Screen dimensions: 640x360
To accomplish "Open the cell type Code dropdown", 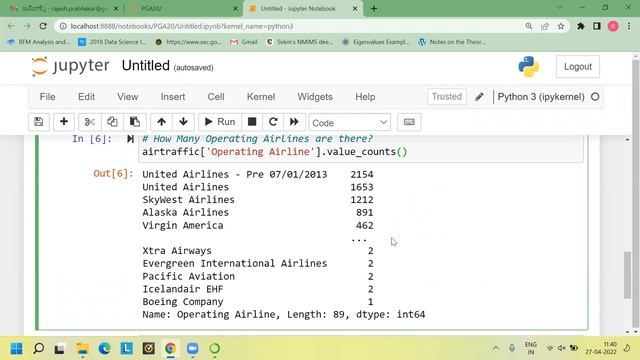I will pos(350,122).
